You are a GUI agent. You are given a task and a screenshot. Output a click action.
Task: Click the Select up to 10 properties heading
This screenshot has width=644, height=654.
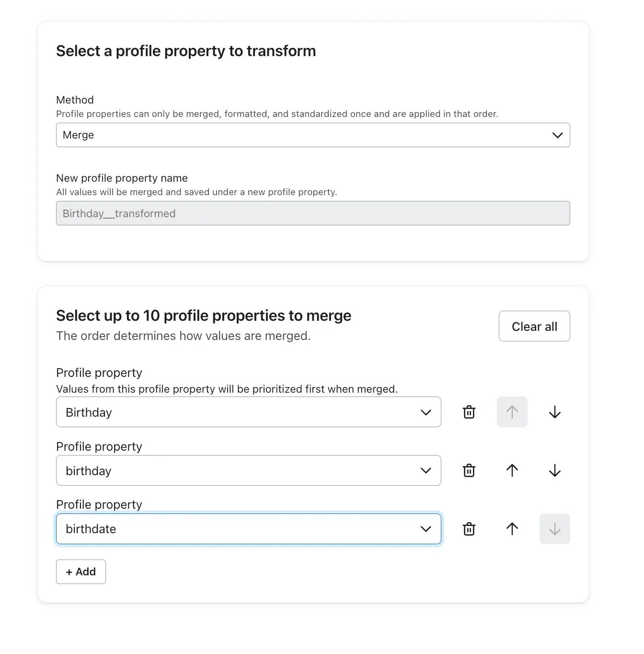coord(204,315)
